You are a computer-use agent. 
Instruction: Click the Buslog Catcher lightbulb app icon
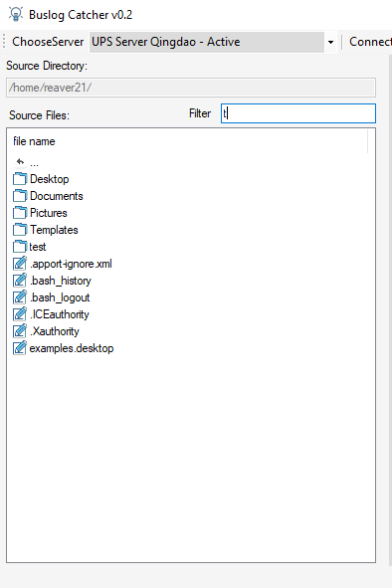(16, 14)
